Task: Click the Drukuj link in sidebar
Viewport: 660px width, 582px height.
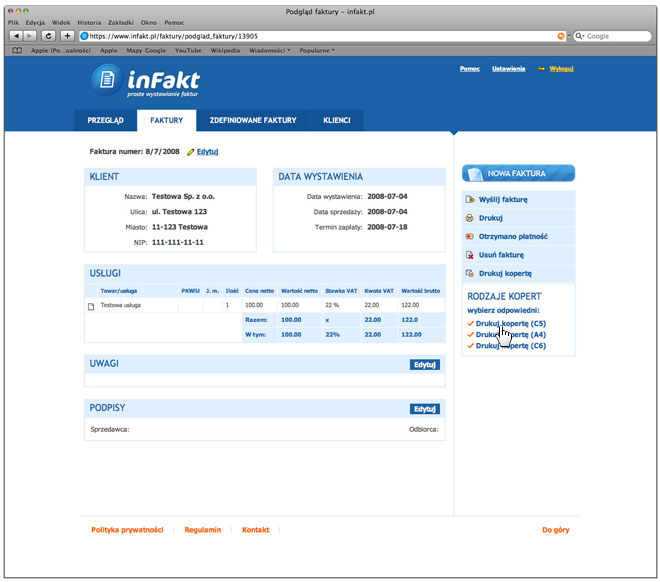Action: [x=491, y=218]
